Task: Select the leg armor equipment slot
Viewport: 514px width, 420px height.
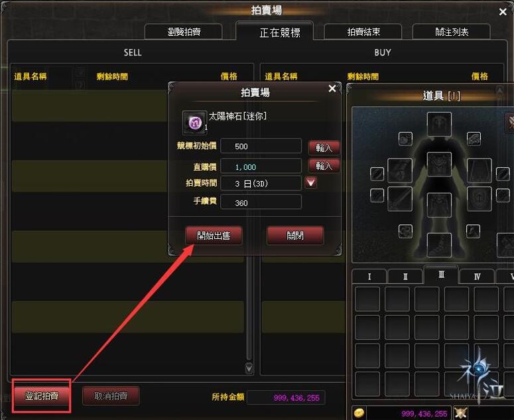Action: tap(439, 205)
